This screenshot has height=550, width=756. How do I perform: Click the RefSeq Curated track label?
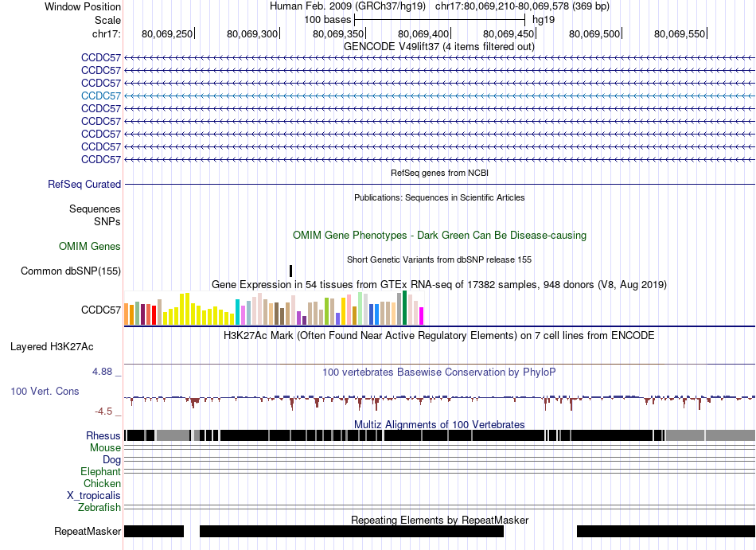point(84,184)
